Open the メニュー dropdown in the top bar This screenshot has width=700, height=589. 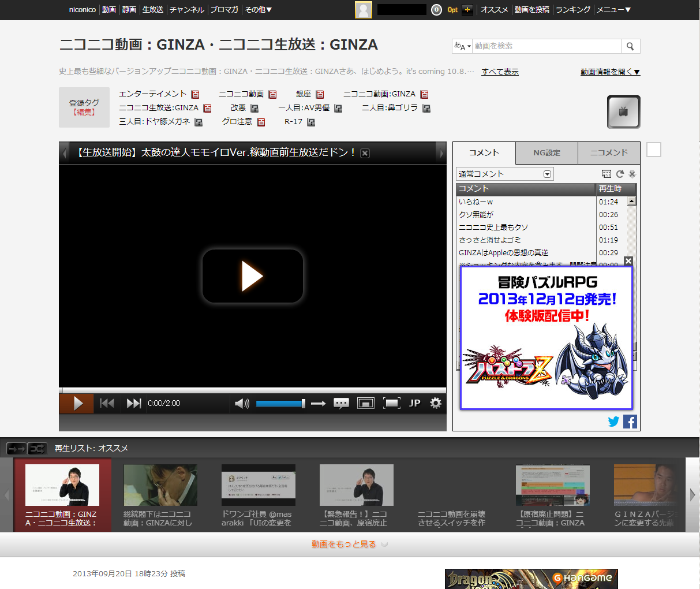pos(613,10)
